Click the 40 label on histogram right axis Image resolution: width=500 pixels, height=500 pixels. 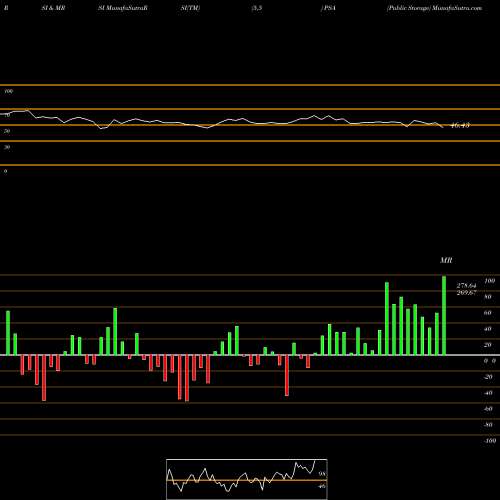[488, 329]
